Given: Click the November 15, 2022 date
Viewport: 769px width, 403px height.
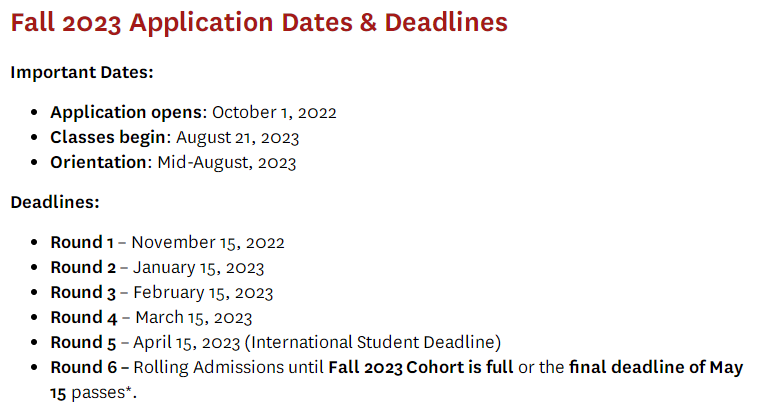Looking at the screenshot, I should [x=208, y=242].
